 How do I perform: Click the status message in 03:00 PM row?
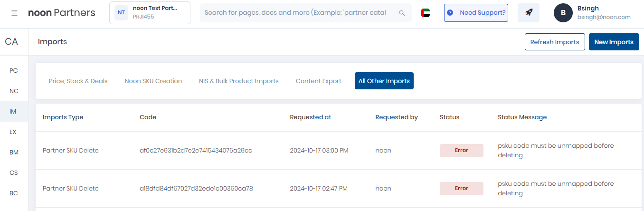556,150
